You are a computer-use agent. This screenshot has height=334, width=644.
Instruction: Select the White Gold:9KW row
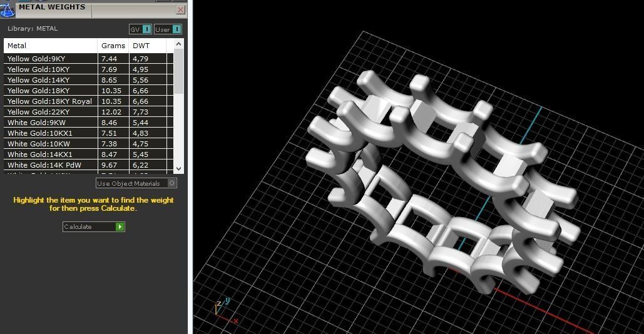(x=88, y=123)
